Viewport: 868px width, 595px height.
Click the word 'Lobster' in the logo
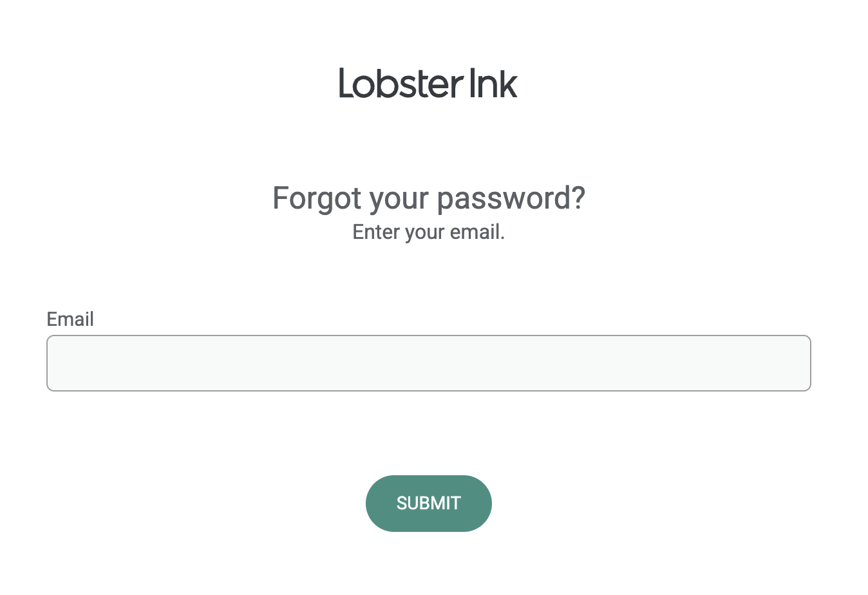(x=401, y=83)
